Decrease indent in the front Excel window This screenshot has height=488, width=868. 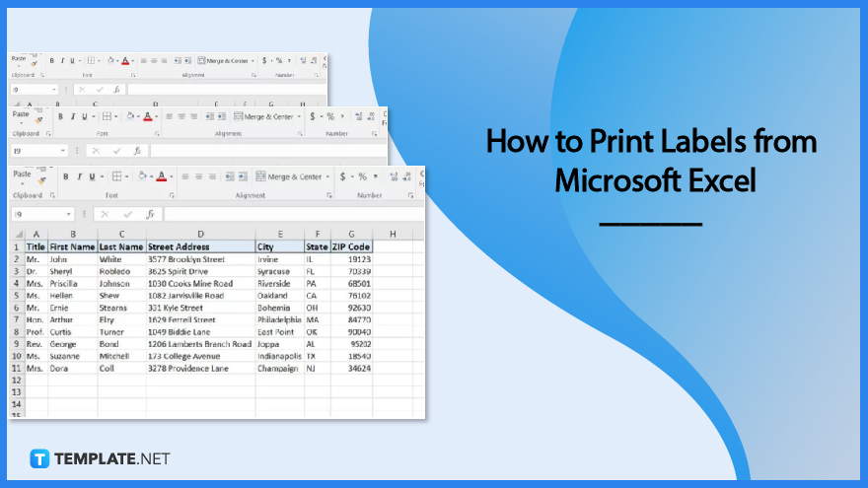229,176
